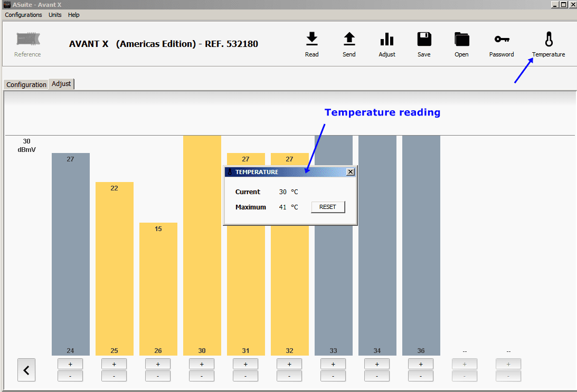Click the Save floppy disk icon
This screenshot has height=392, width=577.
click(424, 39)
